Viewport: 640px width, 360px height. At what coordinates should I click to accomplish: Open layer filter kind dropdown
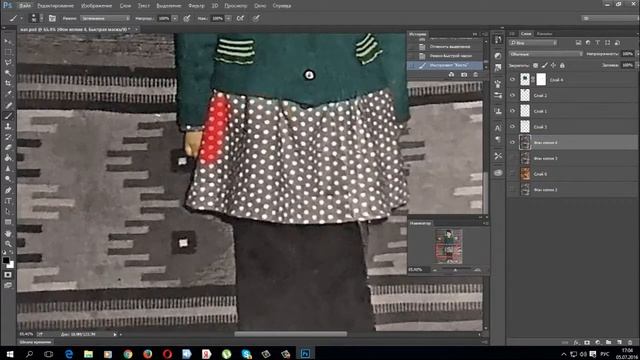533,42
